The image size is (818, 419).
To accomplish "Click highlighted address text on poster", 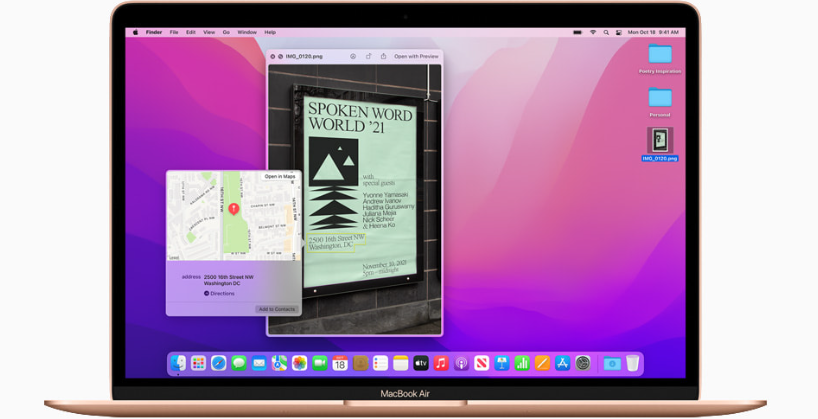I will click(x=336, y=242).
